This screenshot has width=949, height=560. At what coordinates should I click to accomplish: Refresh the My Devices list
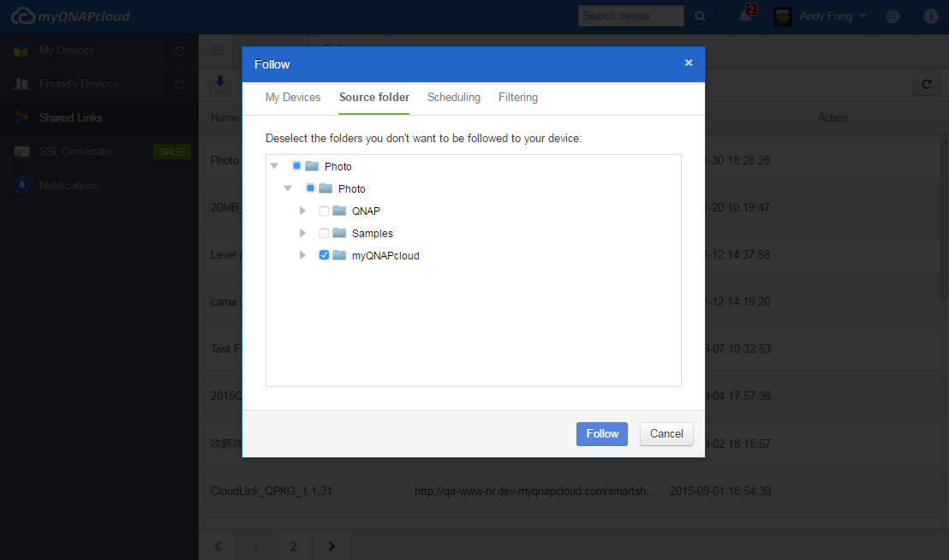coord(179,51)
